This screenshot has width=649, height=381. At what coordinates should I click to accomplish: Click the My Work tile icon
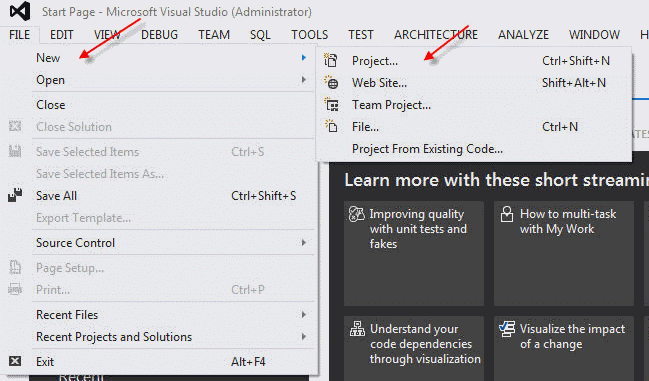point(507,214)
